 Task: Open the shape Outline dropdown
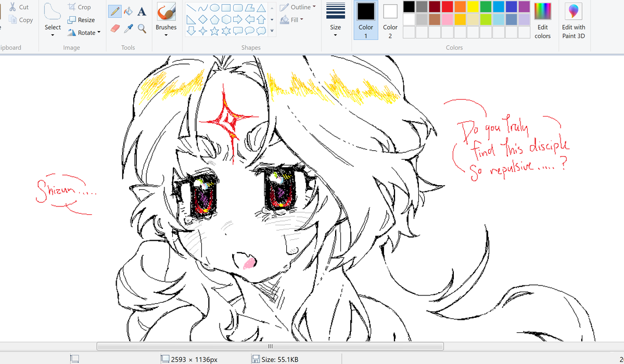(x=298, y=7)
